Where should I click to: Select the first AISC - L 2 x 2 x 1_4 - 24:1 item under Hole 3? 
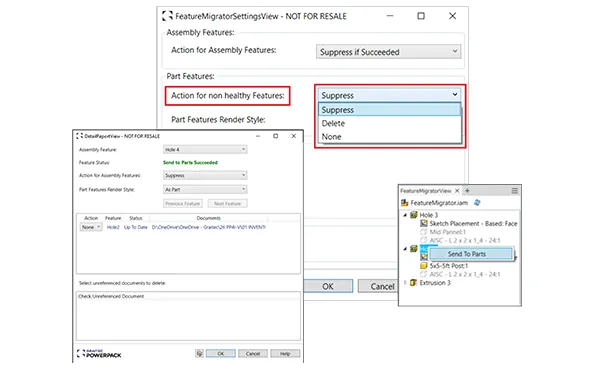pyautogui.click(x=465, y=240)
